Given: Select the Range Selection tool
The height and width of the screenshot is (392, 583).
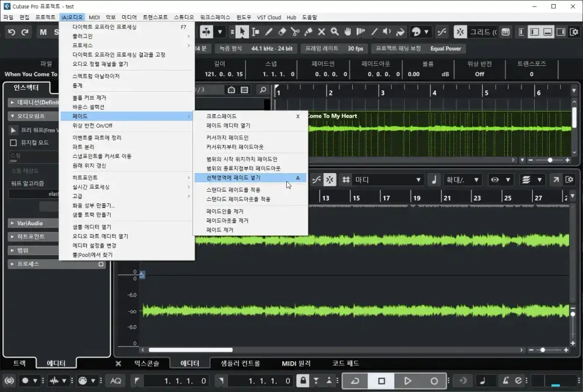Looking at the screenshot, I should 255,32.
